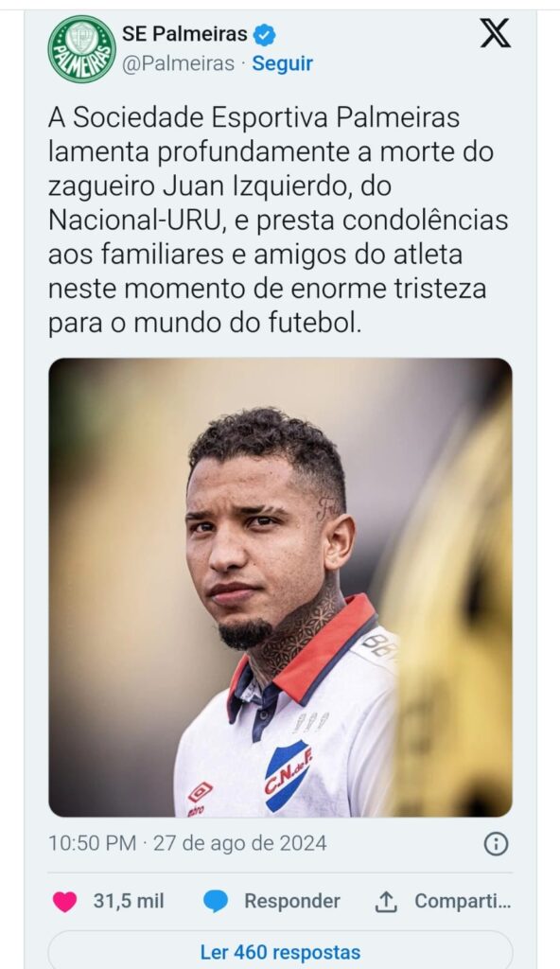Open the 10:50 PM timestamp

click(92, 843)
